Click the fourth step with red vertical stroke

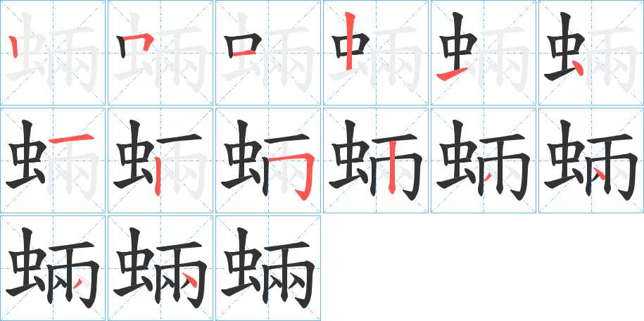click(x=375, y=53)
